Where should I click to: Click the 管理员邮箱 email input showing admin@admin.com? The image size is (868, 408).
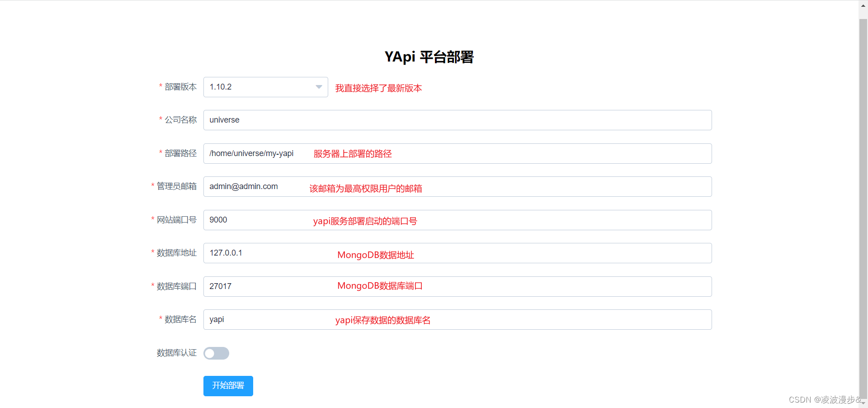click(x=457, y=186)
